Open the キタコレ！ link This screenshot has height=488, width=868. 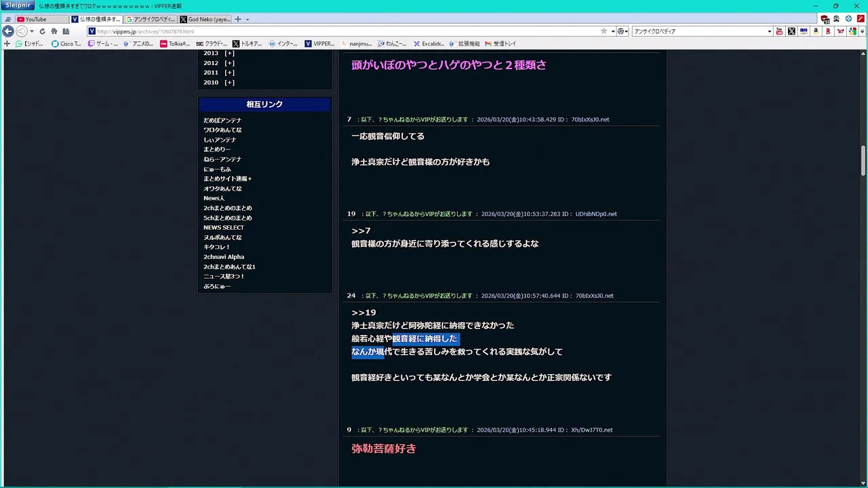coord(217,247)
